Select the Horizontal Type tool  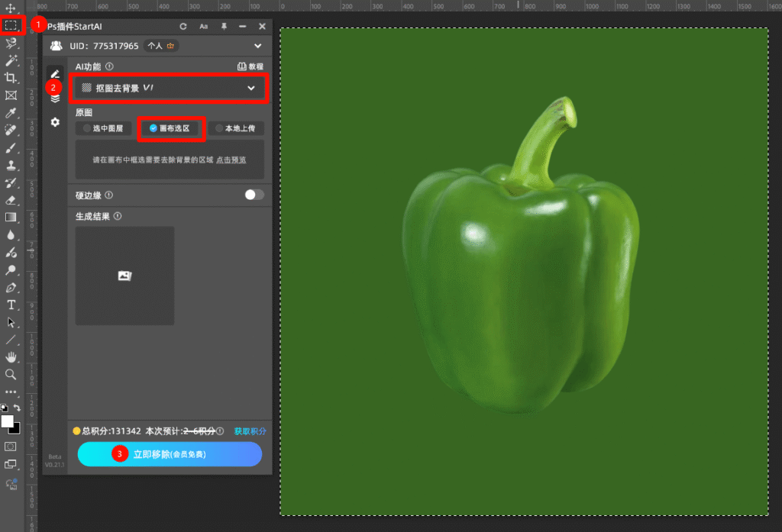click(11, 305)
